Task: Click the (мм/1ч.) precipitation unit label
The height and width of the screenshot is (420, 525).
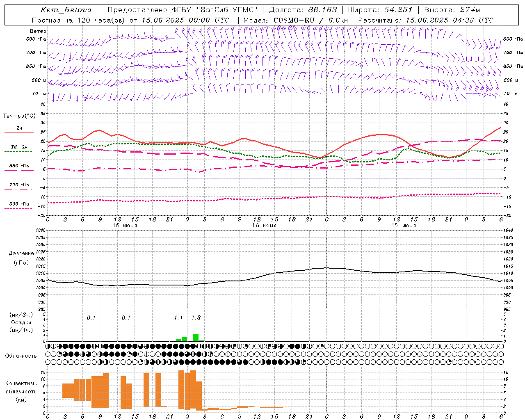Action: tap(21, 330)
